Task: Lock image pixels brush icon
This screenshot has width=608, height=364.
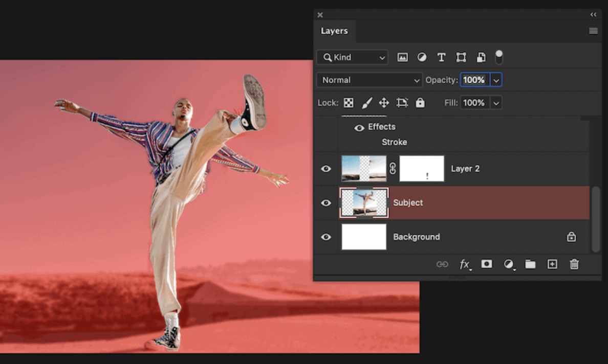Action: pos(366,103)
